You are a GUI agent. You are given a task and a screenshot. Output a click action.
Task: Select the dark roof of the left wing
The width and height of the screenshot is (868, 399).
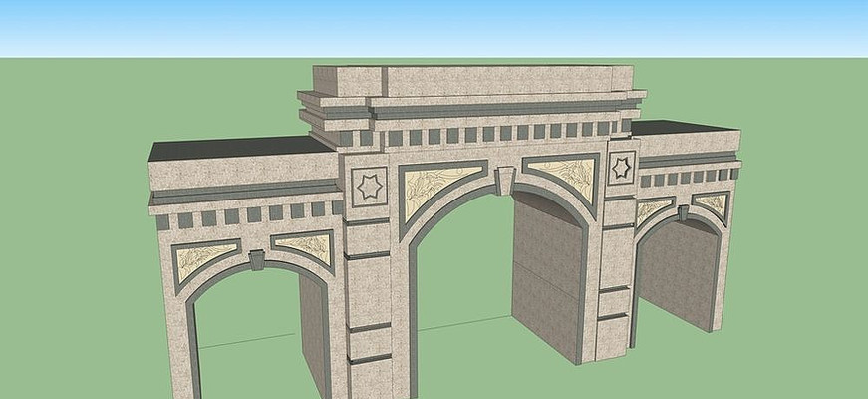[237, 148]
